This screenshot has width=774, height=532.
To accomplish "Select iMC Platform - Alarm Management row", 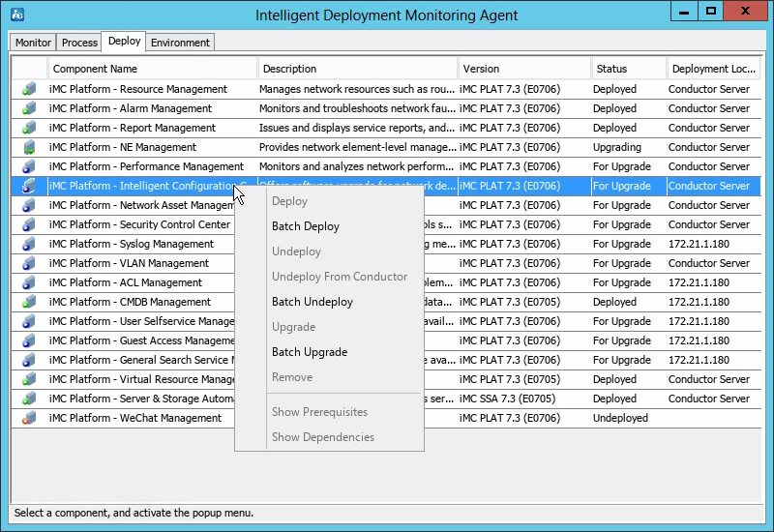I will [386, 108].
